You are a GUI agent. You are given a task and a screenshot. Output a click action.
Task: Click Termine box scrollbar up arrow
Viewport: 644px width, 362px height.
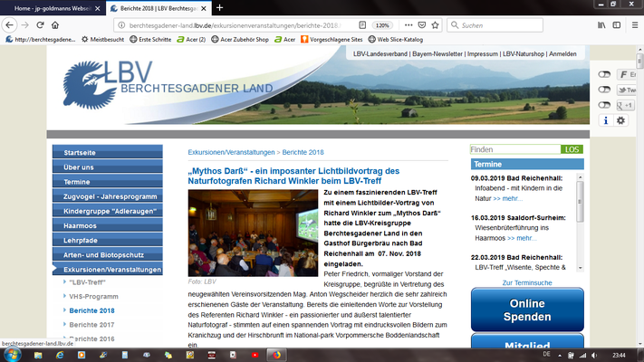pyautogui.click(x=580, y=177)
